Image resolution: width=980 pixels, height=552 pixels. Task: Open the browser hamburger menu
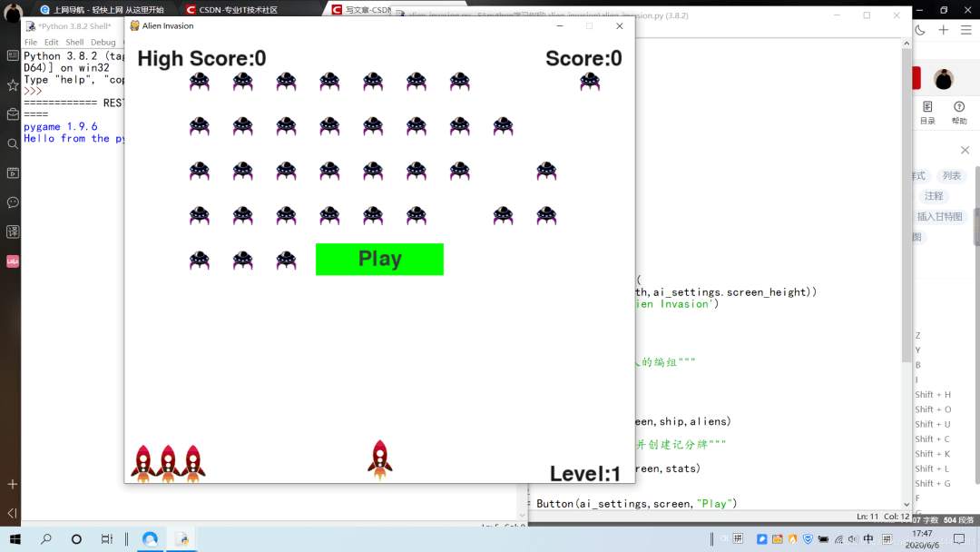(x=966, y=30)
